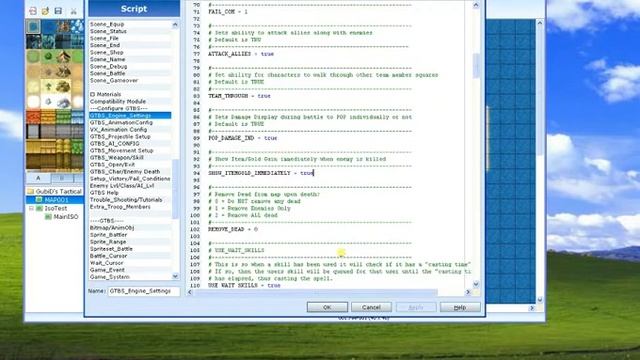Click the script Name input field
The image size is (640, 360).
(144, 291)
